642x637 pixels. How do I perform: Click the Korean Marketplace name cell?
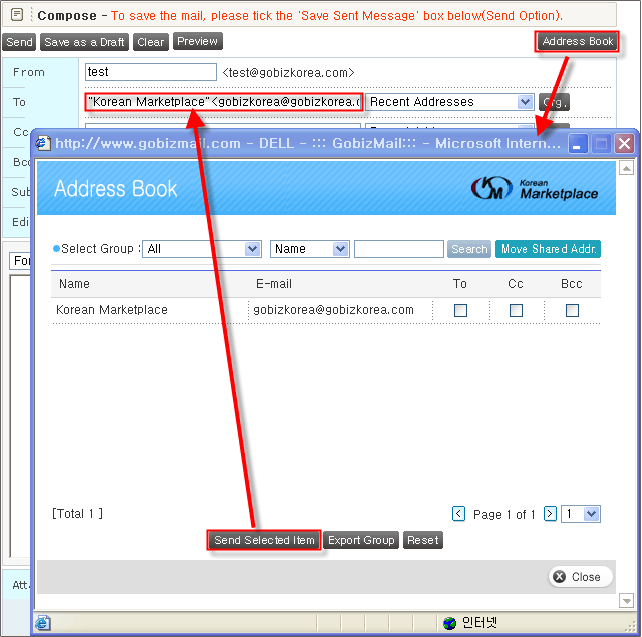[x=112, y=310]
